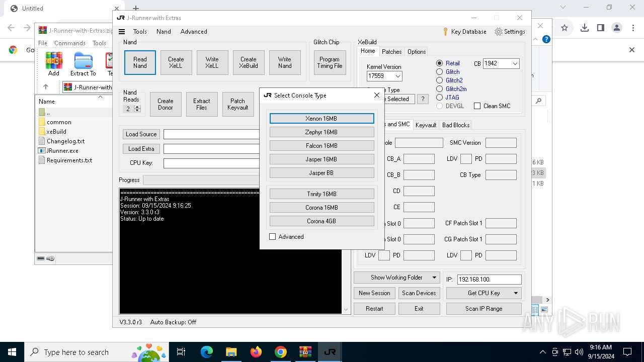Switch to J-Runner on taskbar
The height and width of the screenshot is (362, 644).
330,352
